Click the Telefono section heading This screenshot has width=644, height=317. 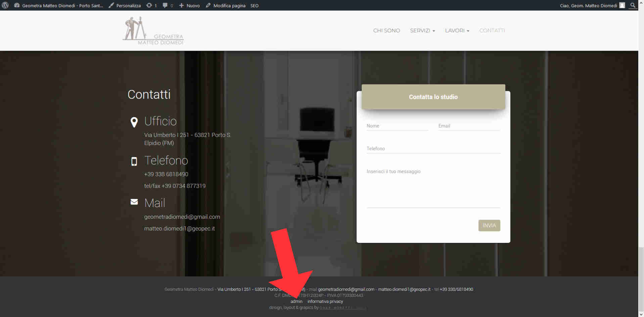pos(166,160)
